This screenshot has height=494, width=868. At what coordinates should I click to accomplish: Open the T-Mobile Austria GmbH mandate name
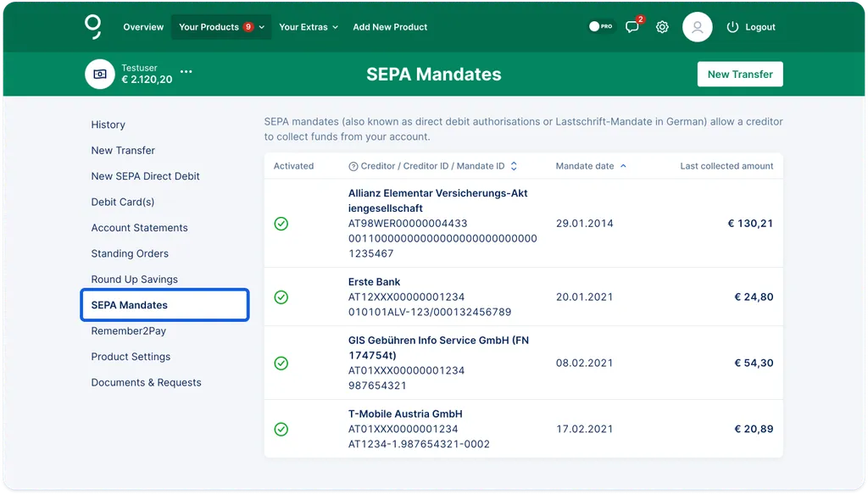405,414
